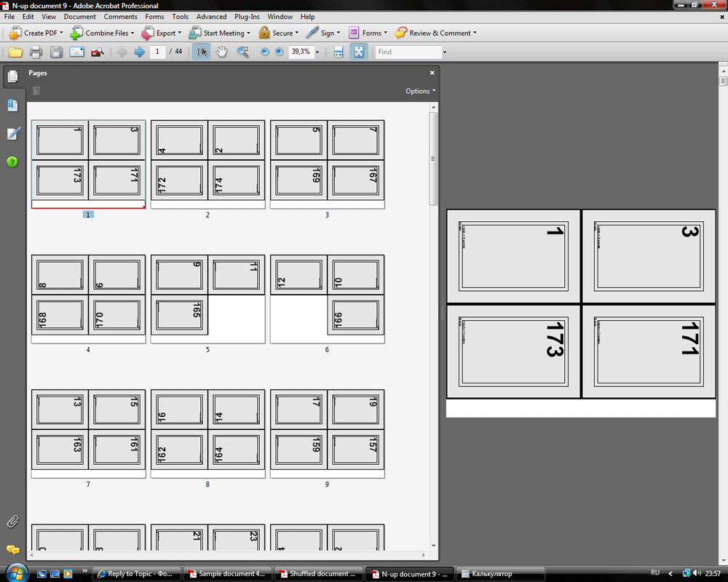Viewport: 728px width, 582px height.
Task: Toggle the Select tool
Action: point(202,52)
